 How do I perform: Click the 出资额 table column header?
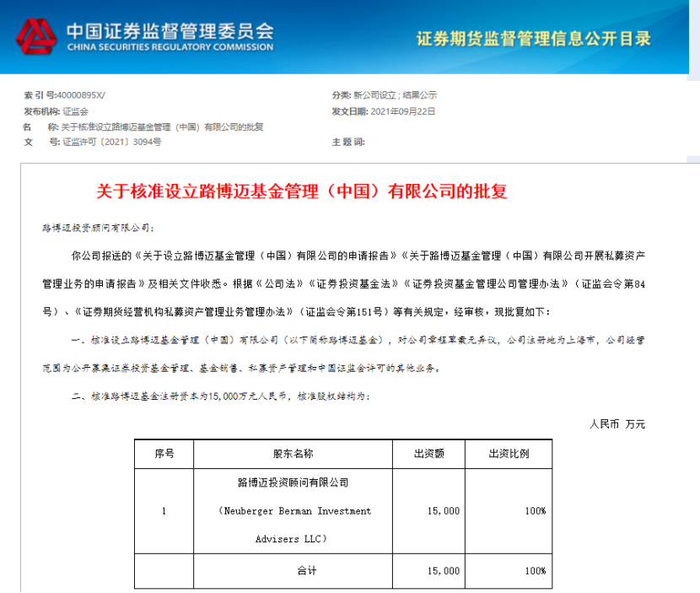[x=428, y=454]
